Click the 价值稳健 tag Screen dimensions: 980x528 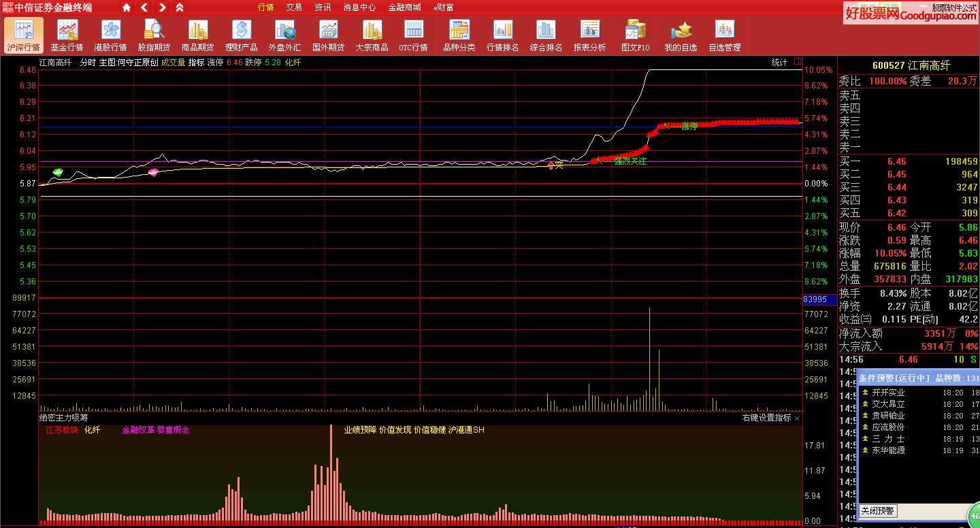[430, 430]
